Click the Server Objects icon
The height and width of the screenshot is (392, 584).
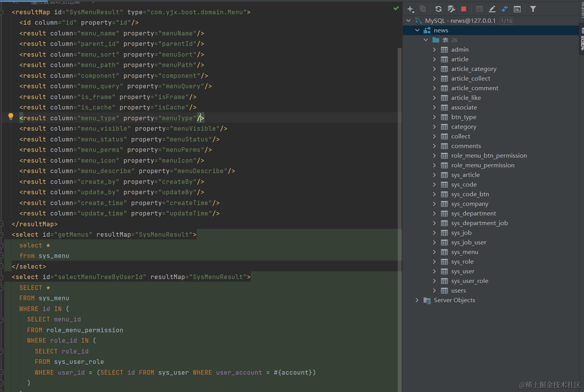pos(427,300)
